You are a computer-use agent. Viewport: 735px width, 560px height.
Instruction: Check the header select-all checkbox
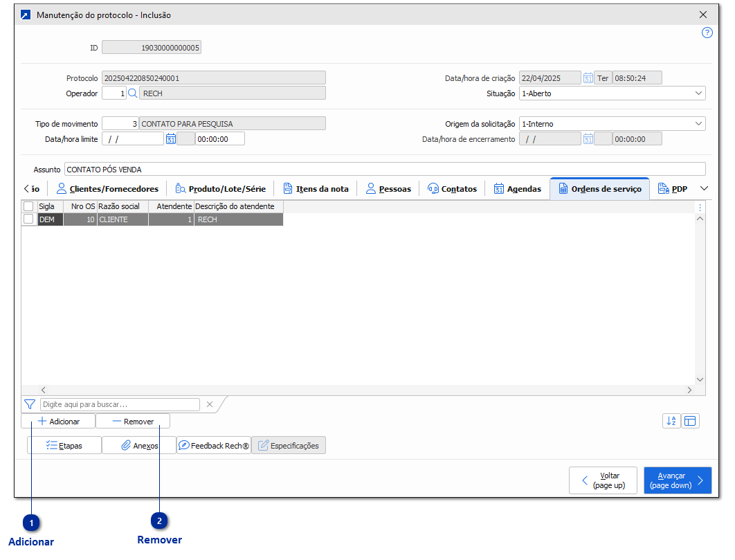pos(28,206)
